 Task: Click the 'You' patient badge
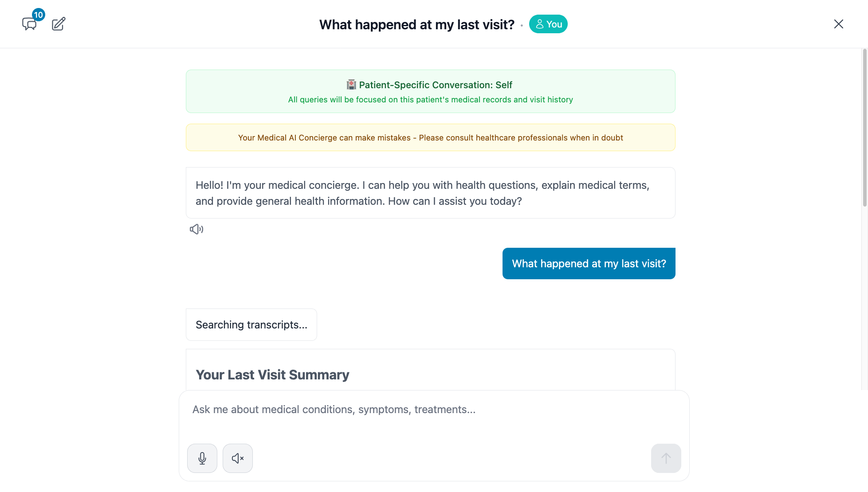pos(548,24)
